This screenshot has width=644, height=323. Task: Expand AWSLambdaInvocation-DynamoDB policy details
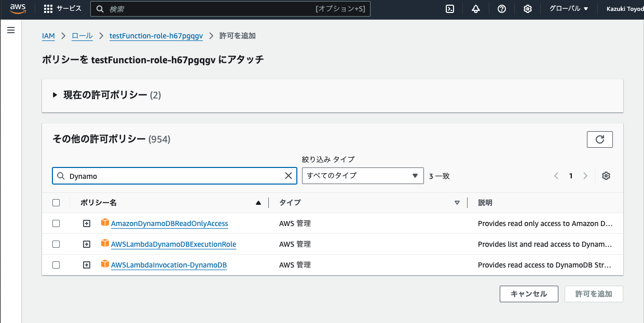tap(87, 265)
